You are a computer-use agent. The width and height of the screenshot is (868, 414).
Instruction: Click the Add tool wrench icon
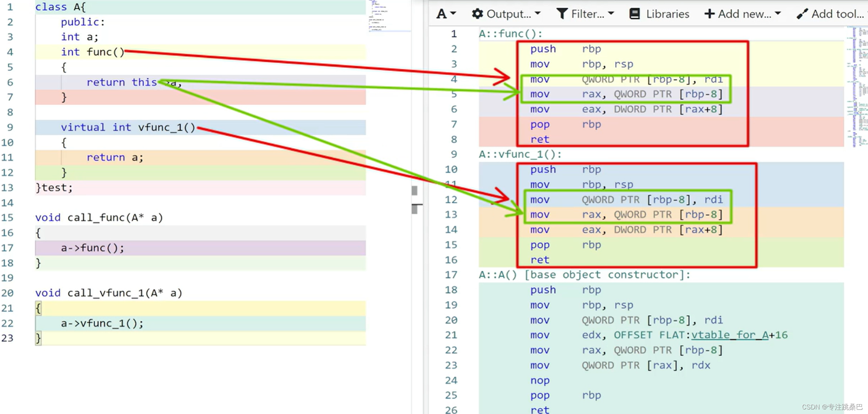point(802,14)
